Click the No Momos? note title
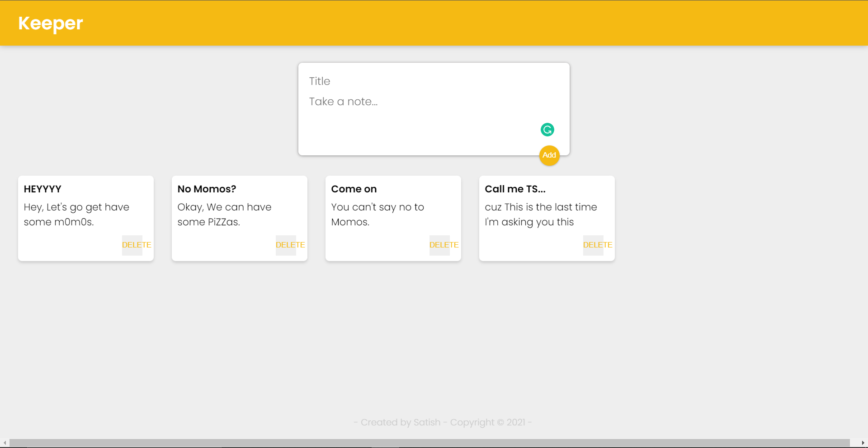Screen dimensions: 868x448 207,189
